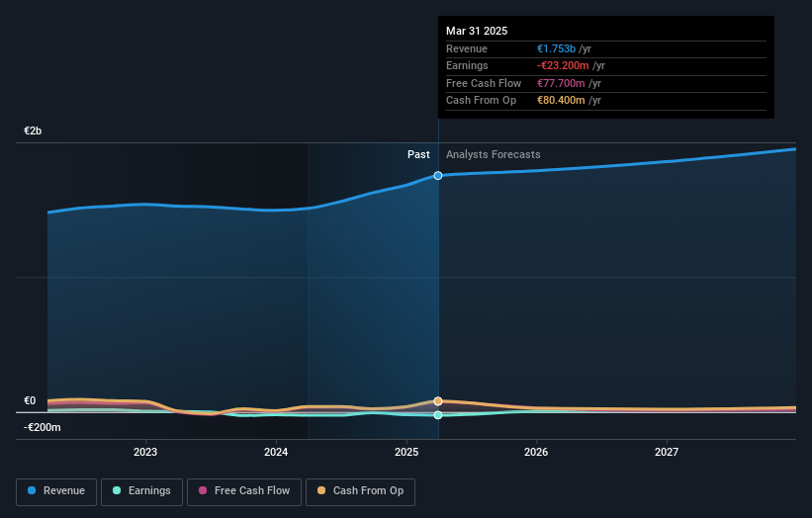Click the 'Analysts Forecasts' label
The image size is (812, 518).
coord(493,154)
